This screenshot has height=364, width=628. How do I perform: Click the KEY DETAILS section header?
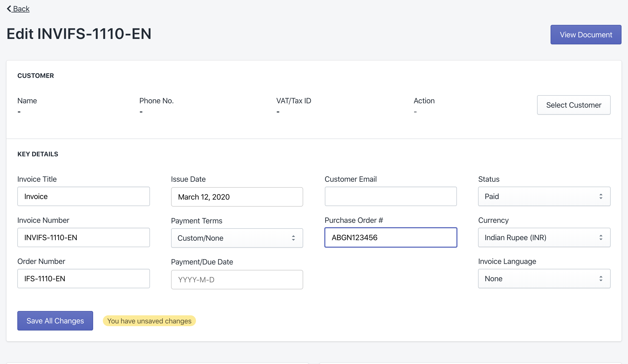37,154
